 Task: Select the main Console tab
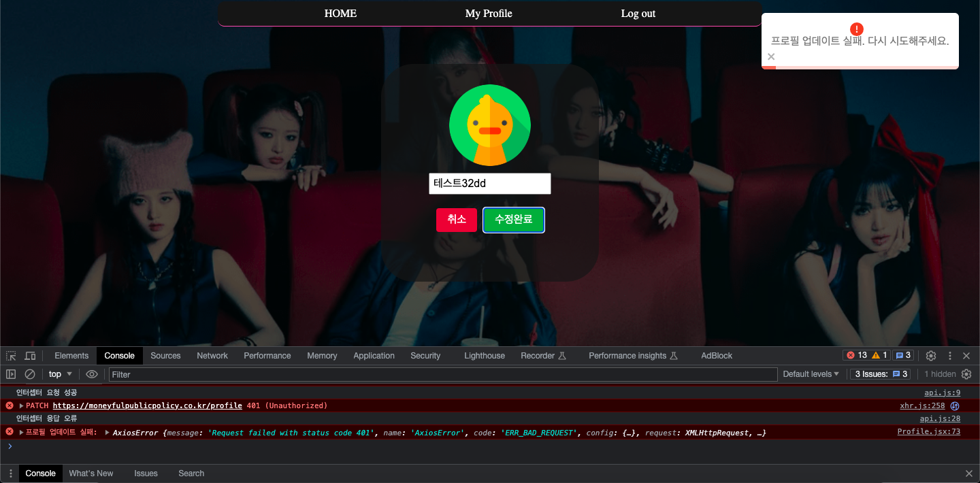pos(120,356)
